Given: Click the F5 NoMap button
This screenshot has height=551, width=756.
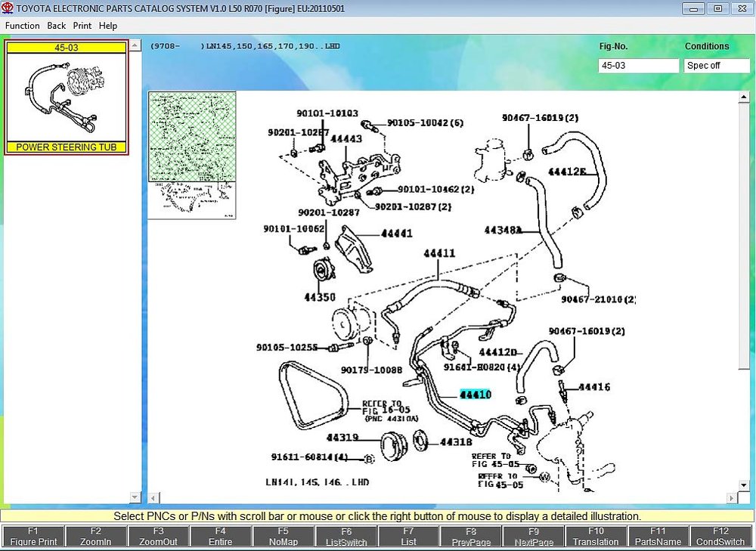Looking at the screenshot, I should (283, 536).
